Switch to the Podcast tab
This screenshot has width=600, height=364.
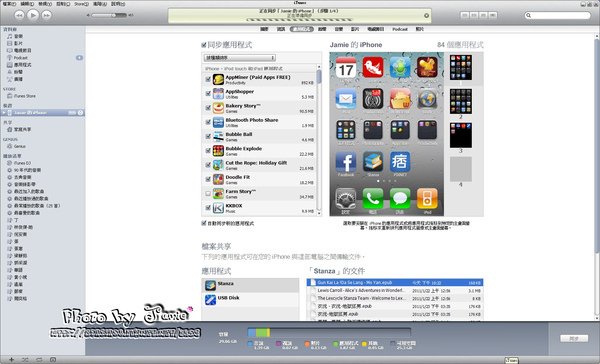(400, 29)
